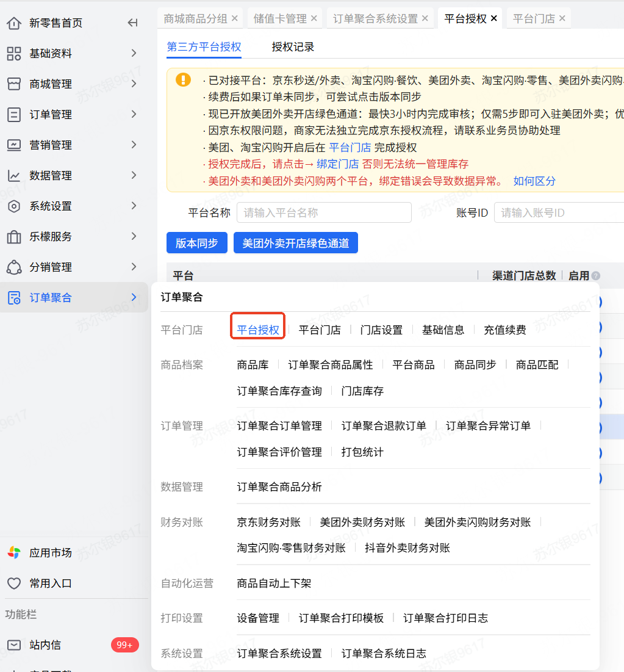Open 商品库 from the flyout
The height and width of the screenshot is (672, 624).
253,365
